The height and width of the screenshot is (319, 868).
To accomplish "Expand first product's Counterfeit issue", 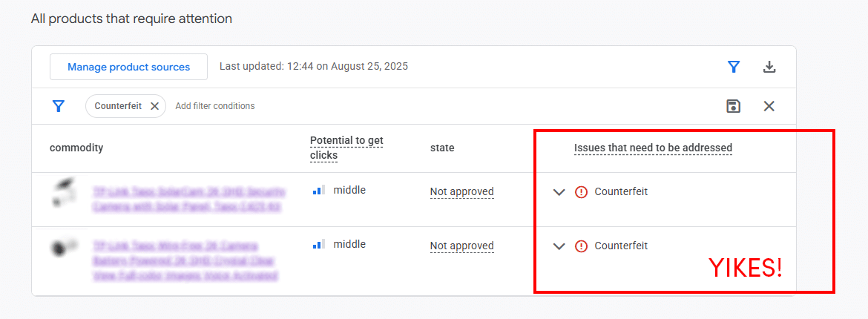I will pos(559,192).
